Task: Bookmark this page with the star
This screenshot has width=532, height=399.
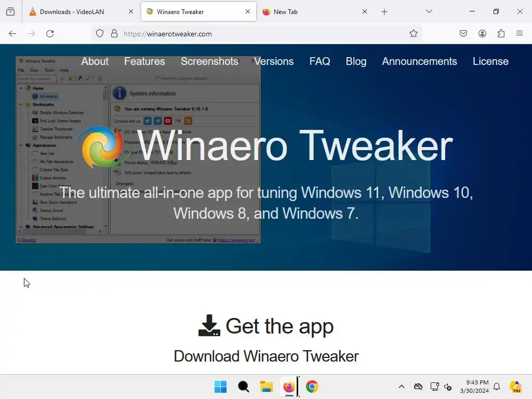Action: (x=413, y=34)
